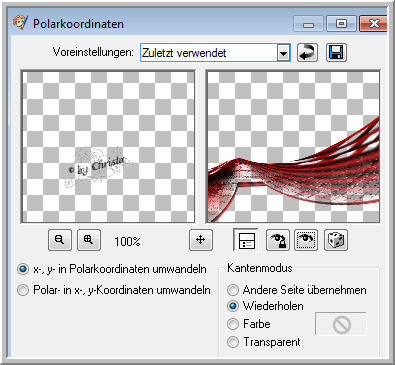This screenshot has width=395, height=365.
Task: Zoom out the preview with minus magnifier
Action: (x=60, y=240)
